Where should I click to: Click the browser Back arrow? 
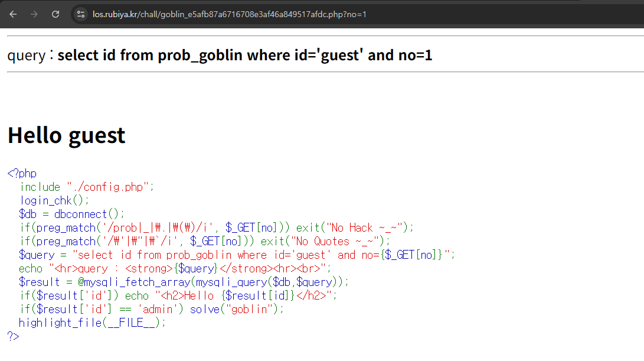point(13,14)
